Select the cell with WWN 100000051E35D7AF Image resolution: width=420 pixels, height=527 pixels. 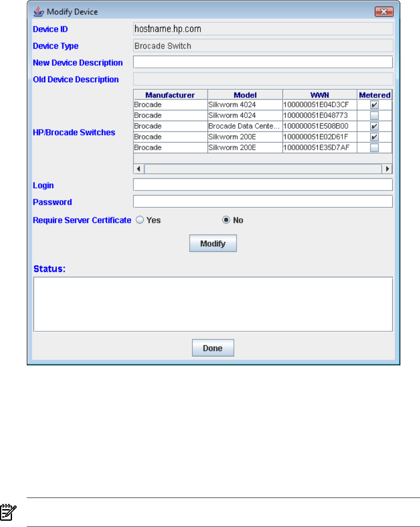click(x=320, y=148)
